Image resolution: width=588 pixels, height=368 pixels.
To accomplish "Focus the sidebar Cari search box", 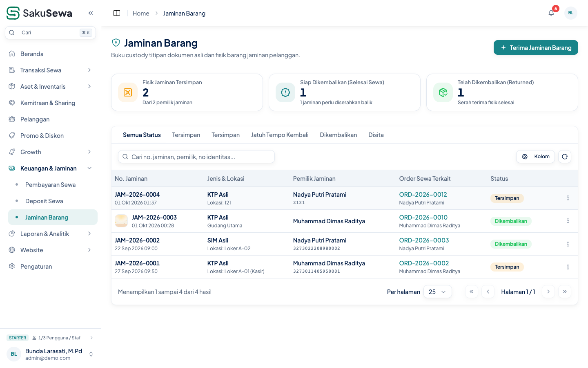I will point(51,33).
